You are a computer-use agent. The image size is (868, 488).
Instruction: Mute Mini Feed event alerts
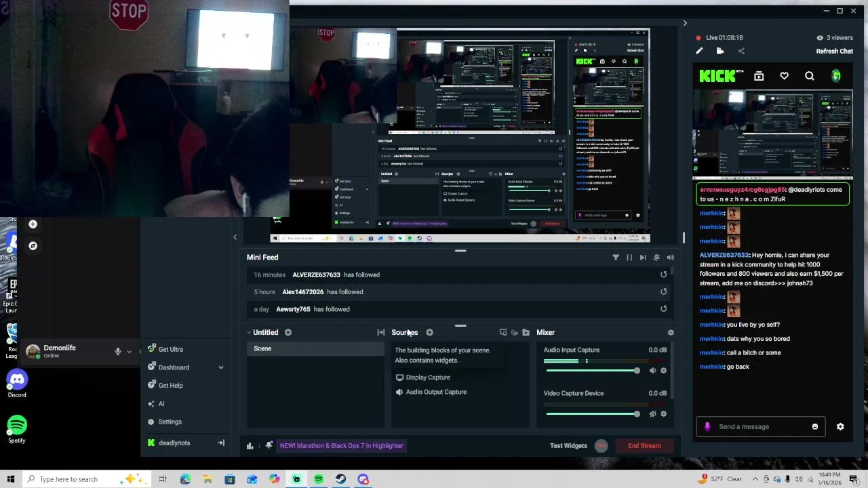(x=656, y=258)
